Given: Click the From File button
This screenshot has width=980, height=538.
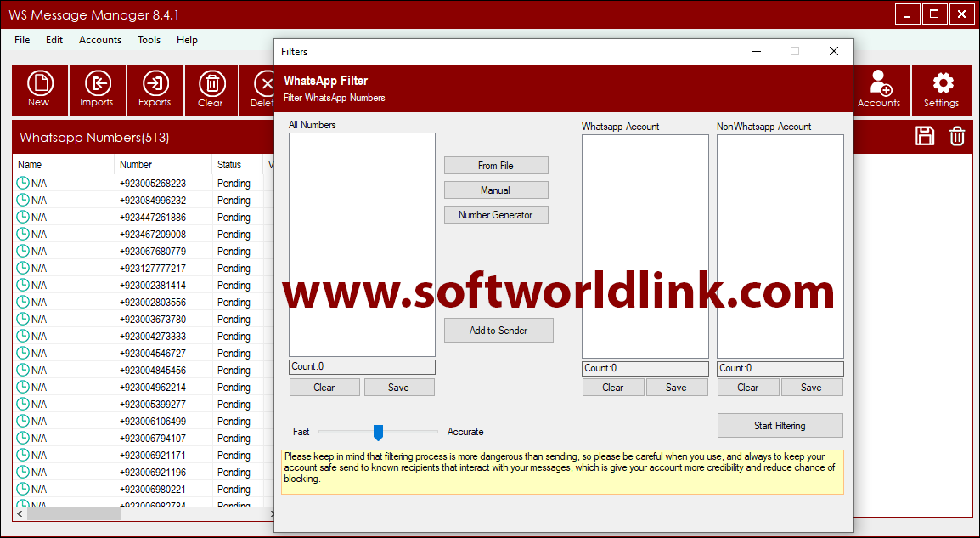Looking at the screenshot, I should click(496, 165).
